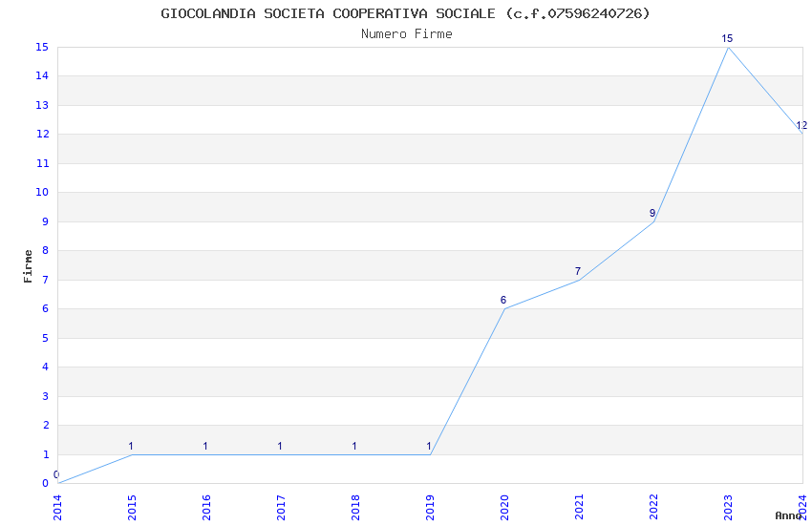Click the y-axis label 'Firme'
The width and height of the screenshot is (812, 525).
(x=28, y=266)
